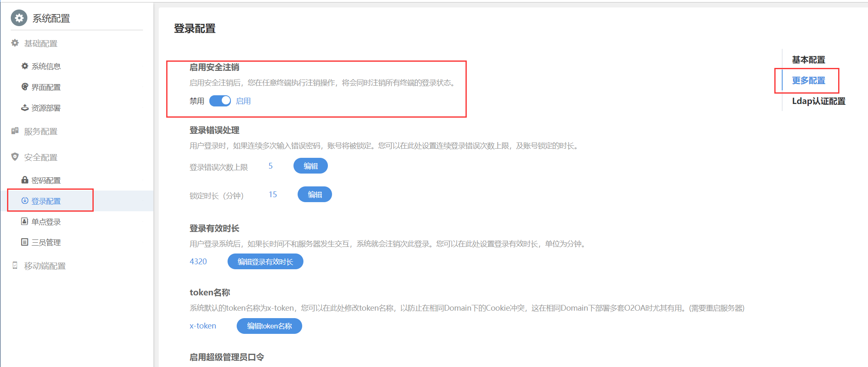Switch to the 基本配置 anchor tab
Viewport: 868px width, 367px height.
tap(808, 60)
